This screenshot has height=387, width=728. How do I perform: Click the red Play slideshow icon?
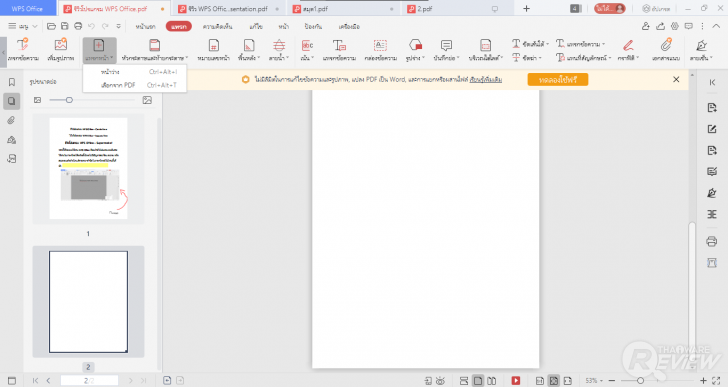tap(516, 381)
